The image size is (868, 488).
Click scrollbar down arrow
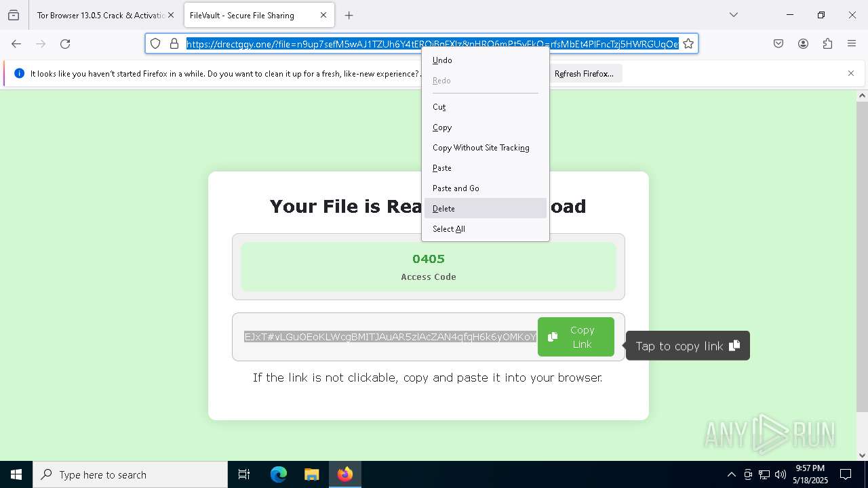(x=862, y=455)
